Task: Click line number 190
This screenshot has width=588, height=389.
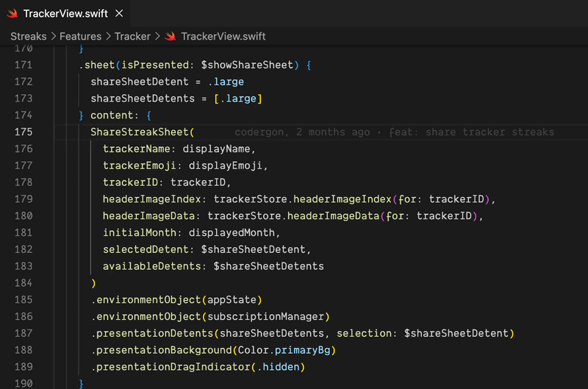Action: pos(24,383)
